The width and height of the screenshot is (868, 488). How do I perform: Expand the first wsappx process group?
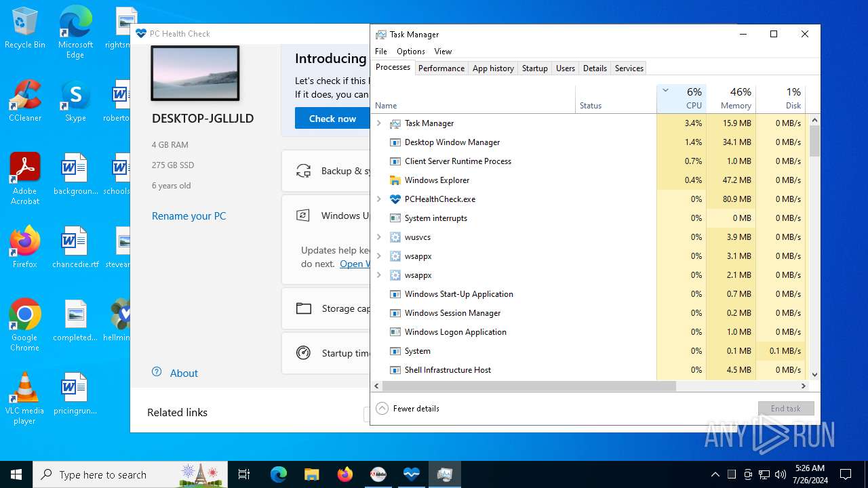[379, 256]
